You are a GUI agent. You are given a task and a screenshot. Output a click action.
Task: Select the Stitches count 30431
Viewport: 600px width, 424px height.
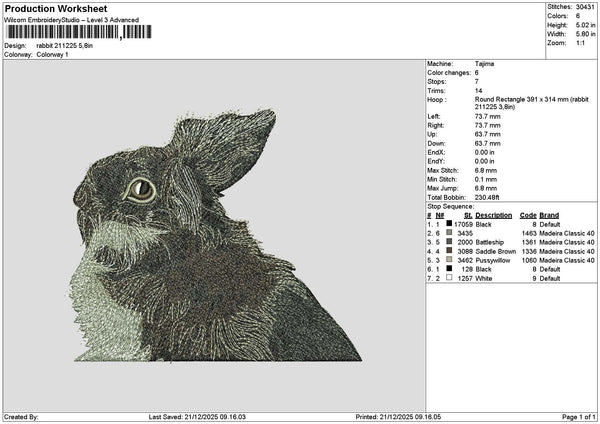[585, 7]
